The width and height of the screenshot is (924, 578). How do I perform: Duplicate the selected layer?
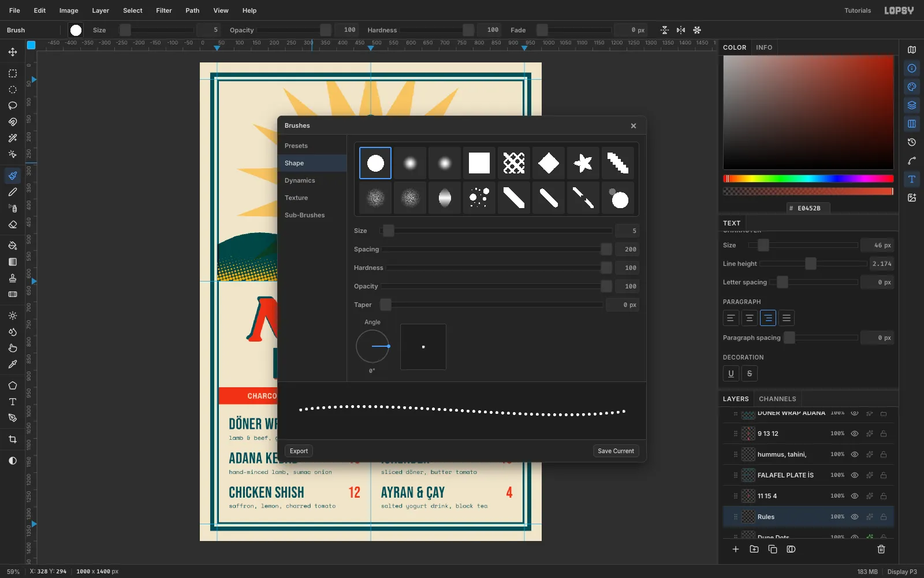(x=773, y=549)
